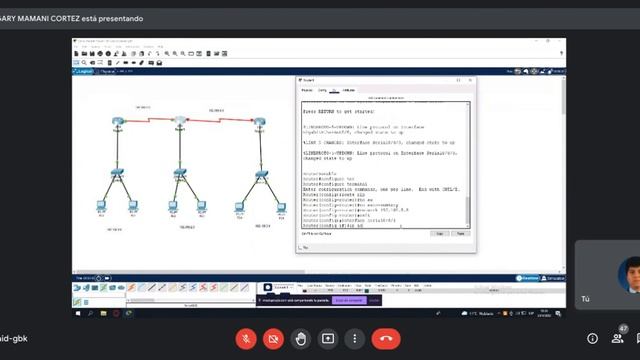Click the leftmost router on the canvas
The width and height of the screenshot is (640, 360).
pyautogui.click(x=118, y=122)
